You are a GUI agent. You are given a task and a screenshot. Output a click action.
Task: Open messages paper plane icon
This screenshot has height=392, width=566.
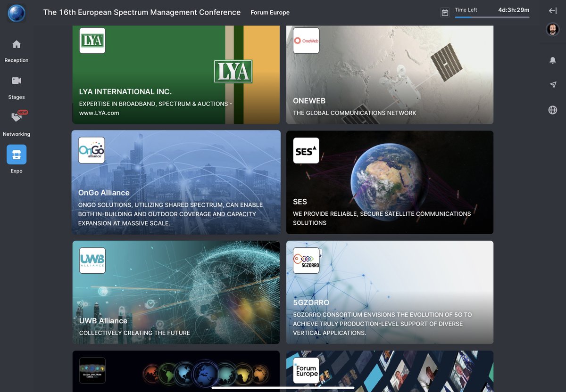553,85
